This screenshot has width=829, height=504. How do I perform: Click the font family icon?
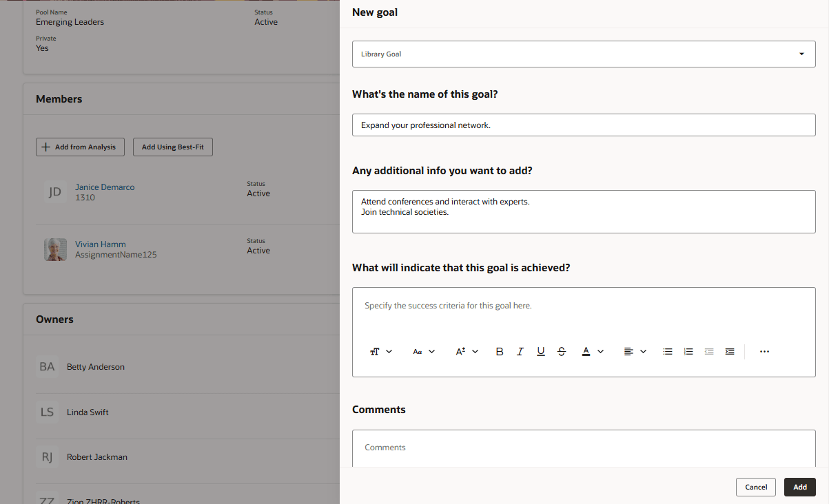[x=418, y=351]
